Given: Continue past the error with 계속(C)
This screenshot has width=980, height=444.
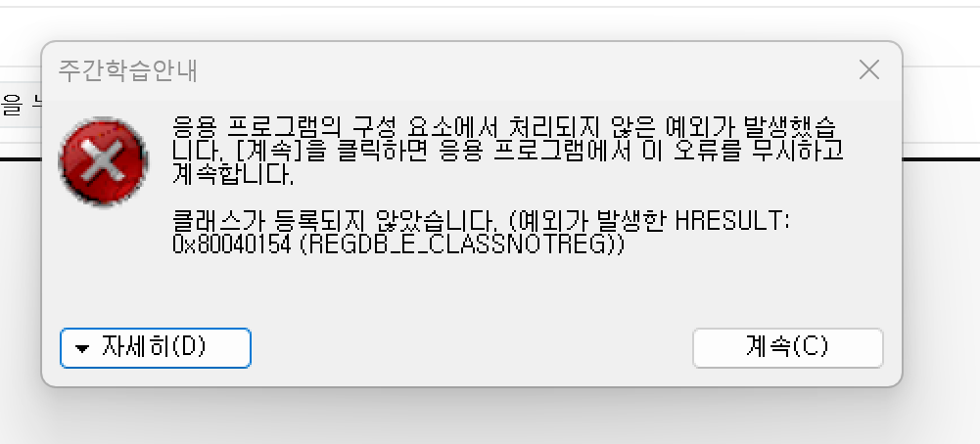Looking at the screenshot, I should pos(787,348).
